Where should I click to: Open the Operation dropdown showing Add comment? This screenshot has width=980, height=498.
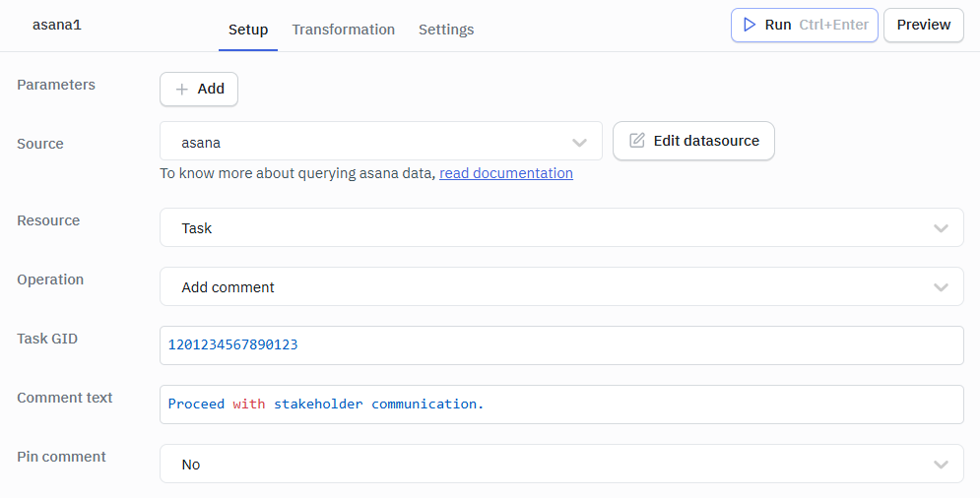(561, 286)
